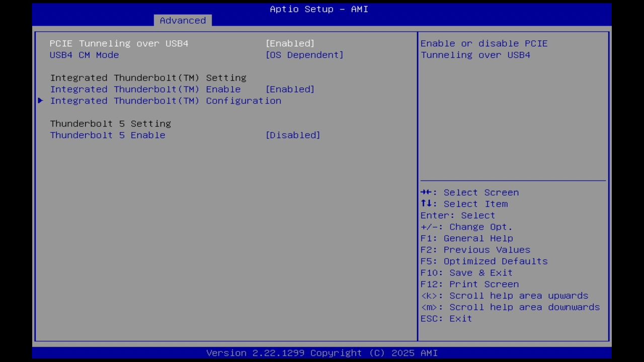Image resolution: width=644 pixels, height=362 pixels.
Task: Click the Version 2.22.1299 copyright footer
Action: (x=322, y=352)
